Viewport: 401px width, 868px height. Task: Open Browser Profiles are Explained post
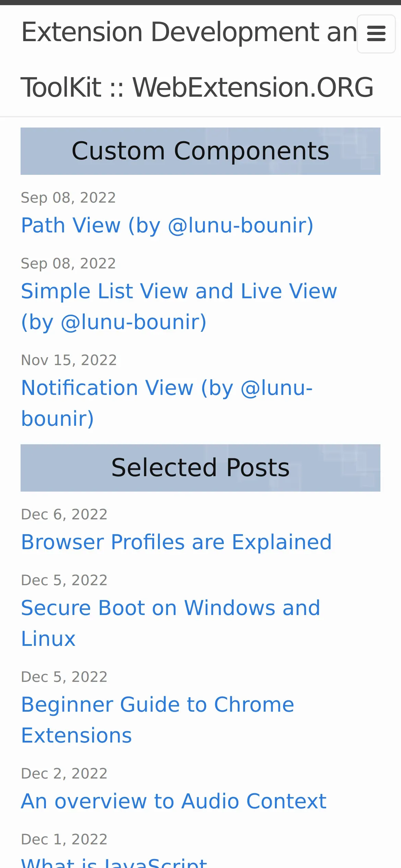click(176, 542)
